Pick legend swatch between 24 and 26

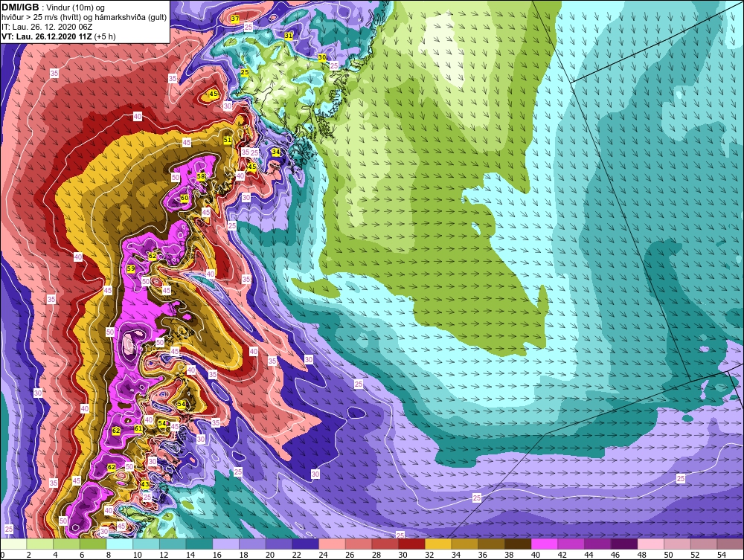(x=332, y=544)
